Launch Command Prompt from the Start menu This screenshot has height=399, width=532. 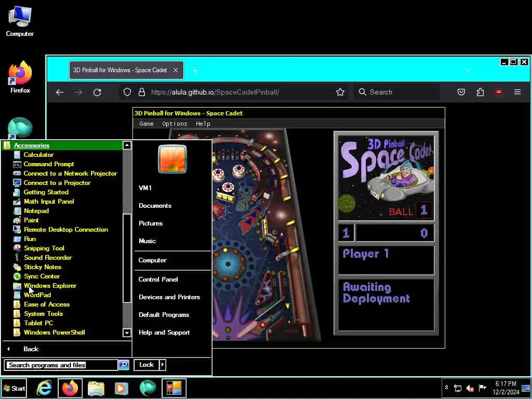click(x=48, y=164)
